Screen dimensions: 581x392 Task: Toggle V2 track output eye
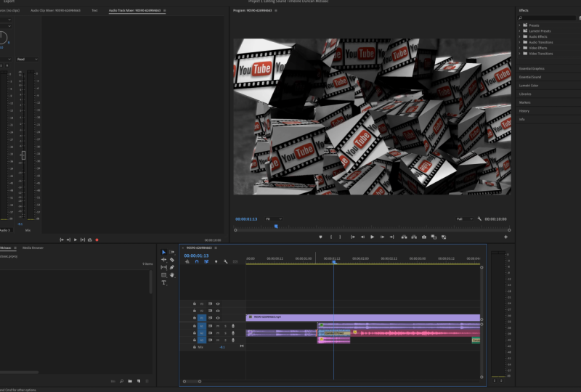(x=218, y=311)
